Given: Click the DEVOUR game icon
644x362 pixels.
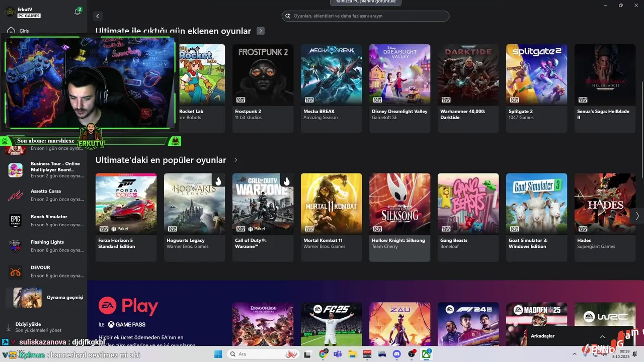Looking at the screenshot, I should (16, 272).
